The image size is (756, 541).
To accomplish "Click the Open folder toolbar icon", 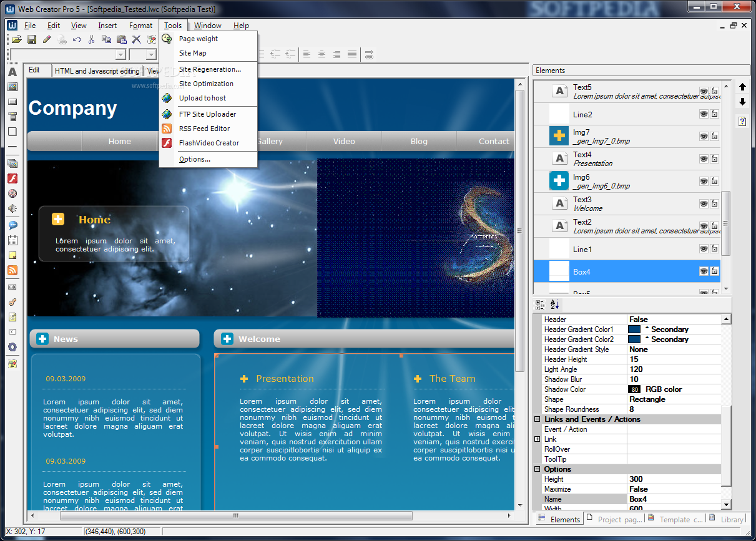I will [17, 39].
